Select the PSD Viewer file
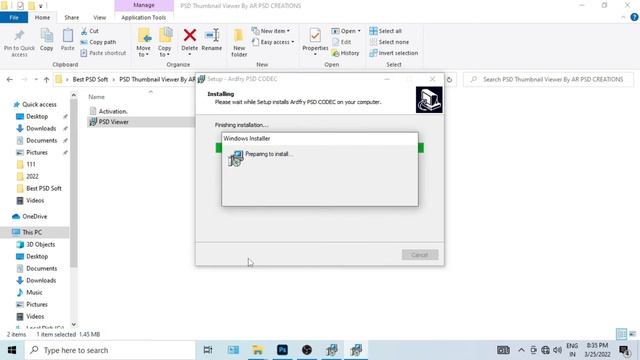Image resolution: width=640 pixels, height=360 pixels. click(113, 122)
